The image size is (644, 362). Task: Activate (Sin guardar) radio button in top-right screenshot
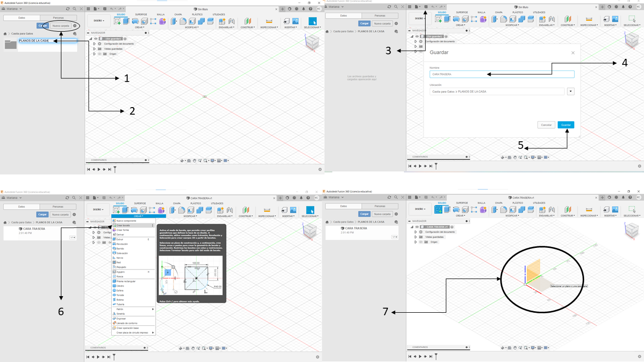446,36
